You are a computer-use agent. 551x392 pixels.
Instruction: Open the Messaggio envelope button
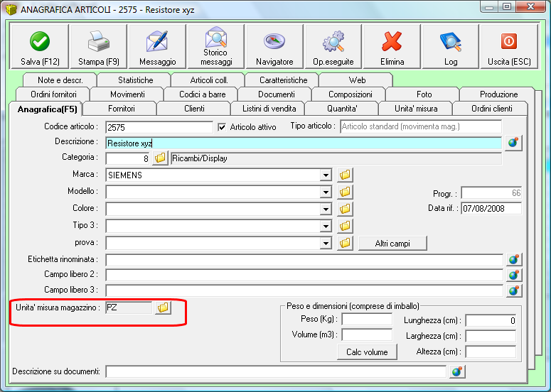point(157,46)
